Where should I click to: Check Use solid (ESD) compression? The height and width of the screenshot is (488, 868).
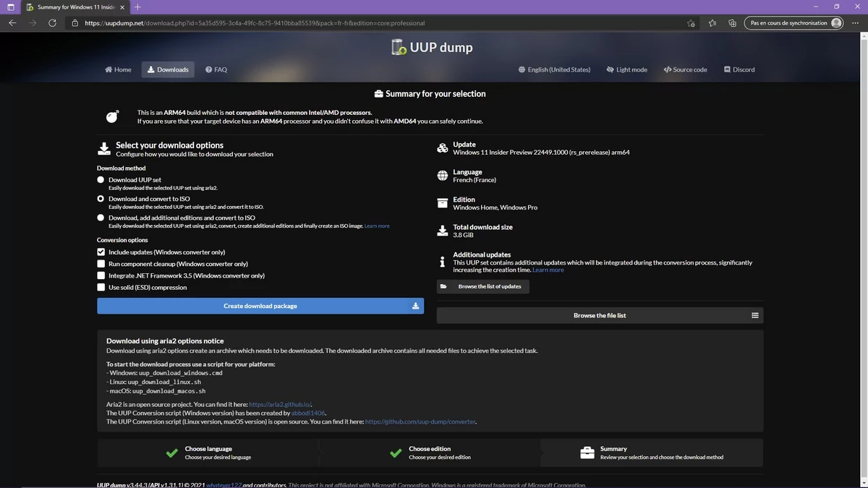pyautogui.click(x=101, y=286)
